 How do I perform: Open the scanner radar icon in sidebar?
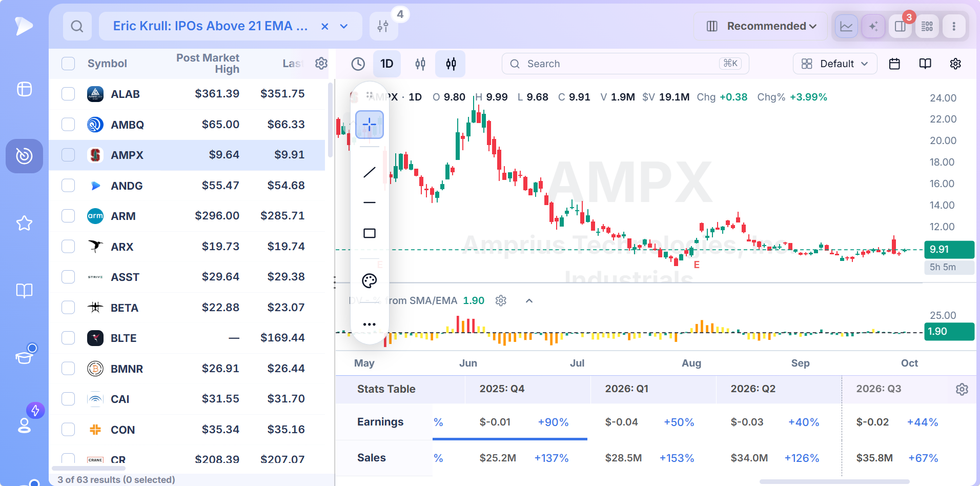point(24,156)
